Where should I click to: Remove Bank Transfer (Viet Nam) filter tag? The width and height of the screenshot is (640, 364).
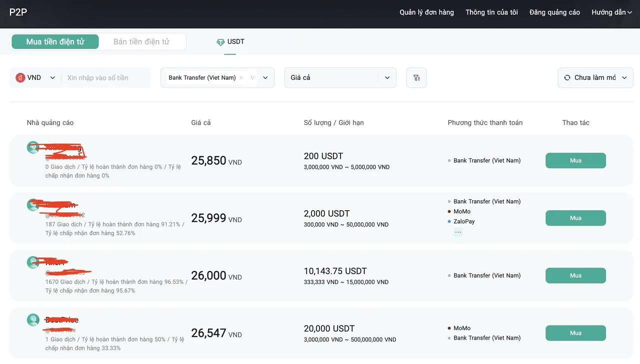(x=241, y=78)
